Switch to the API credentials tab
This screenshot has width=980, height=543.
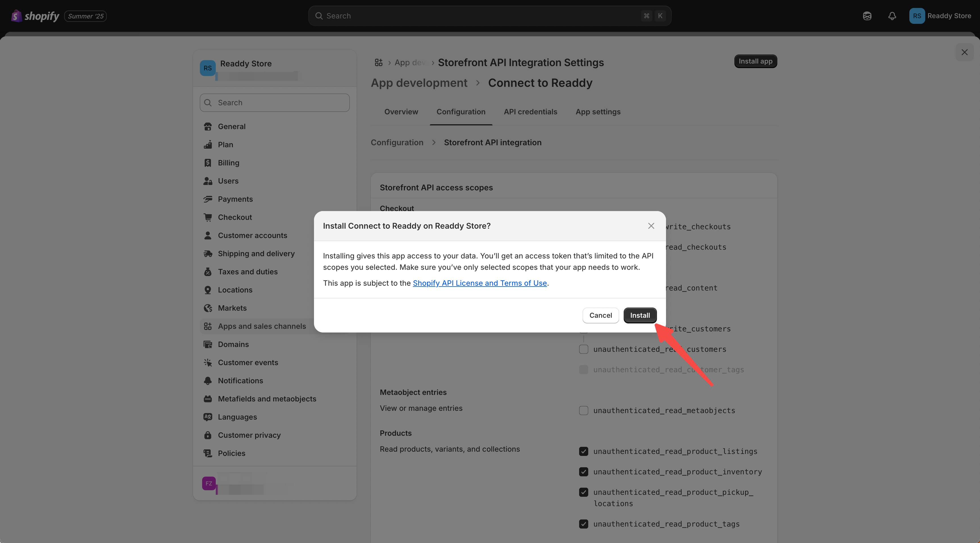pos(530,112)
